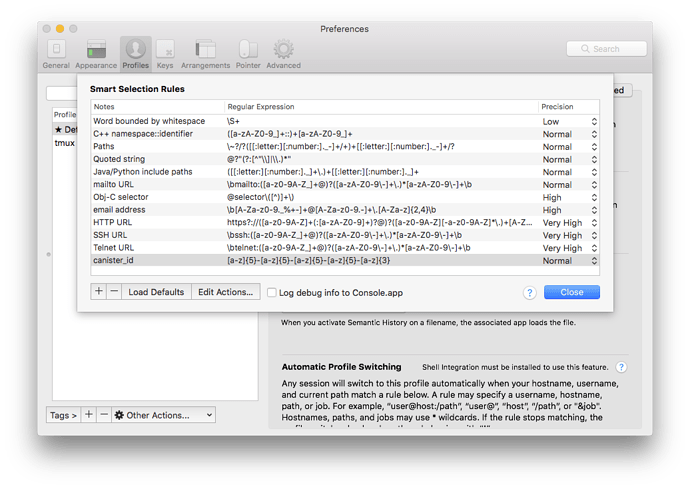Open the Advanced preferences gear
The height and width of the screenshot is (488, 690).
pos(283,54)
